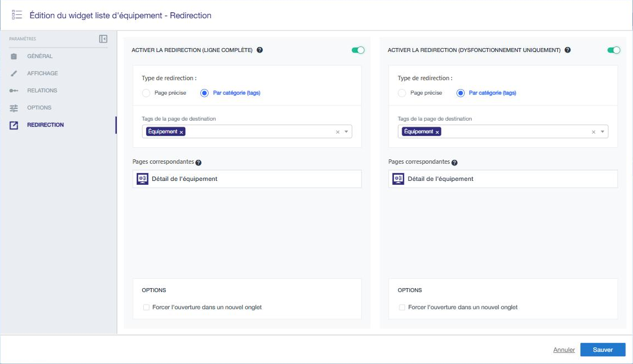This screenshot has height=364, width=633.
Task: Remove Équipement tag in left panel
Action: coord(181,132)
